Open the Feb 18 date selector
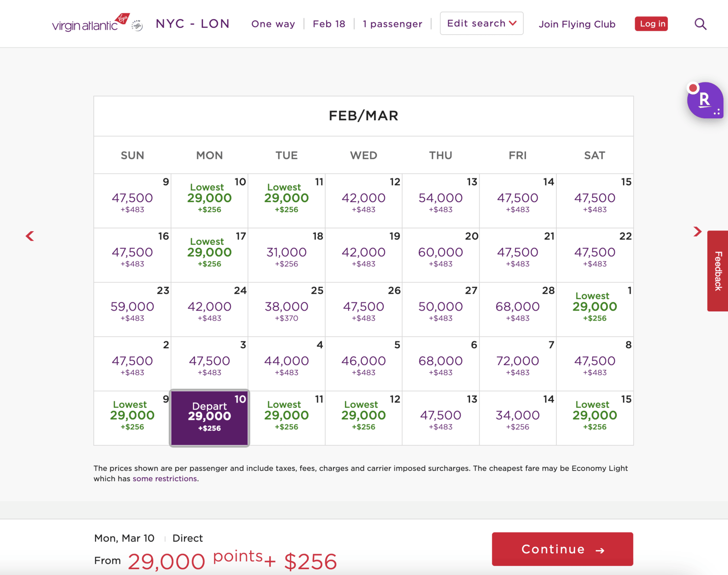 [329, 24]
